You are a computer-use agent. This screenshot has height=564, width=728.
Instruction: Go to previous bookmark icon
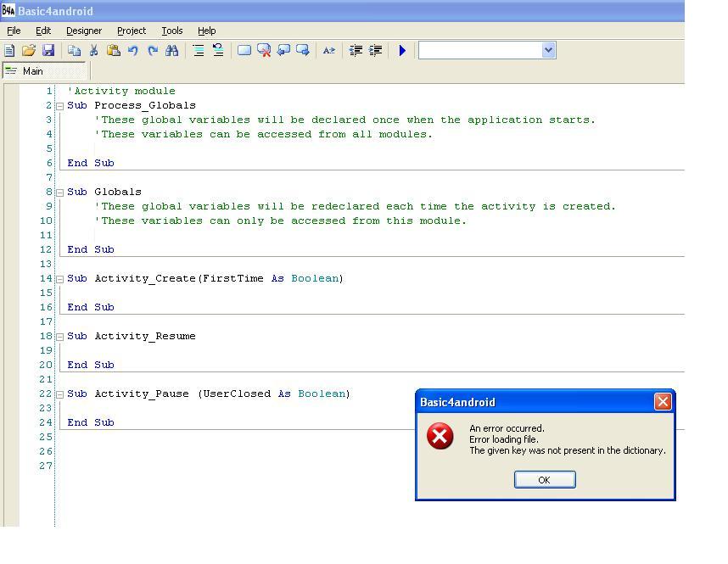[x=283, y=50]
